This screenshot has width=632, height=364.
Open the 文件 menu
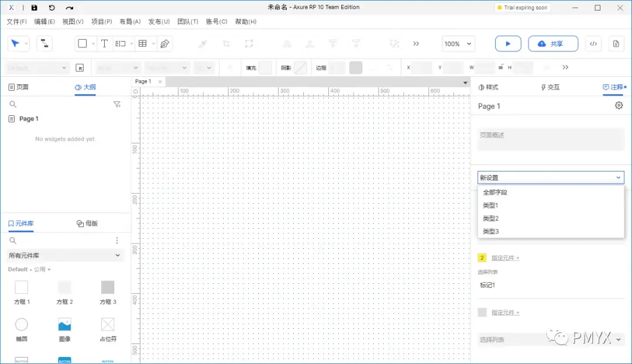pos(16,21)
